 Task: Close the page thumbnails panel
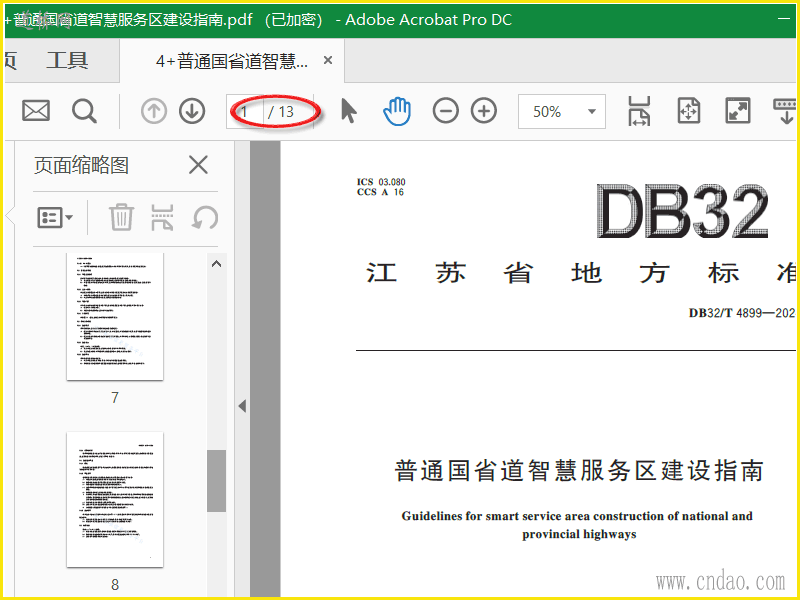[x=198, y=165]
